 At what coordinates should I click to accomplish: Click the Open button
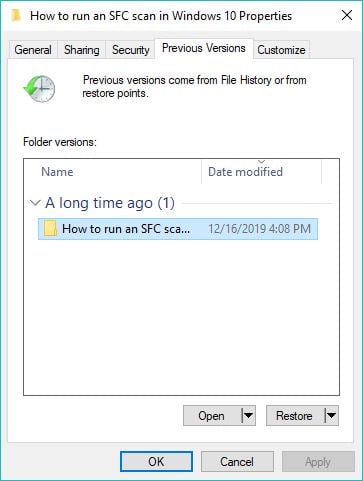(x=212, y=415)
